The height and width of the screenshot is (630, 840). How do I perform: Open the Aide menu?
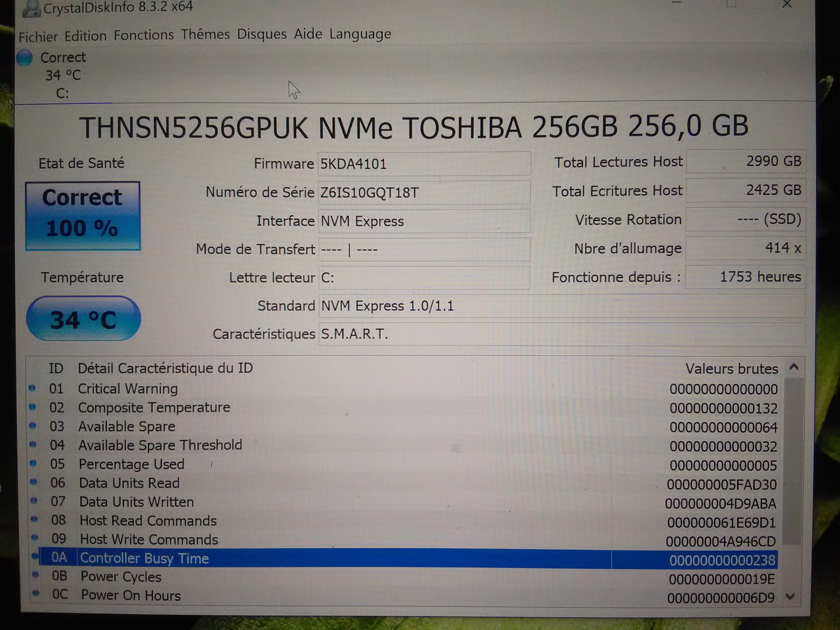pyautogui.click(x=308, y=34)
